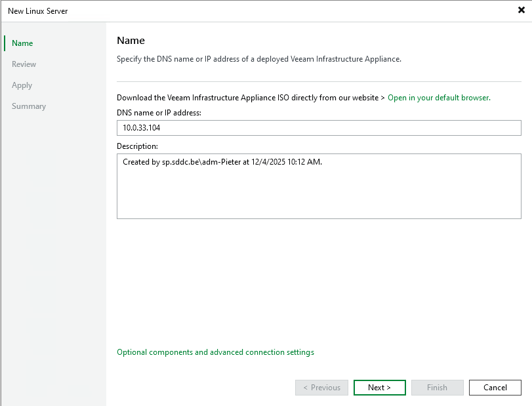532x406 pixels.
Task: Open optional components and advanced connection settings
Action: point(215,352)
